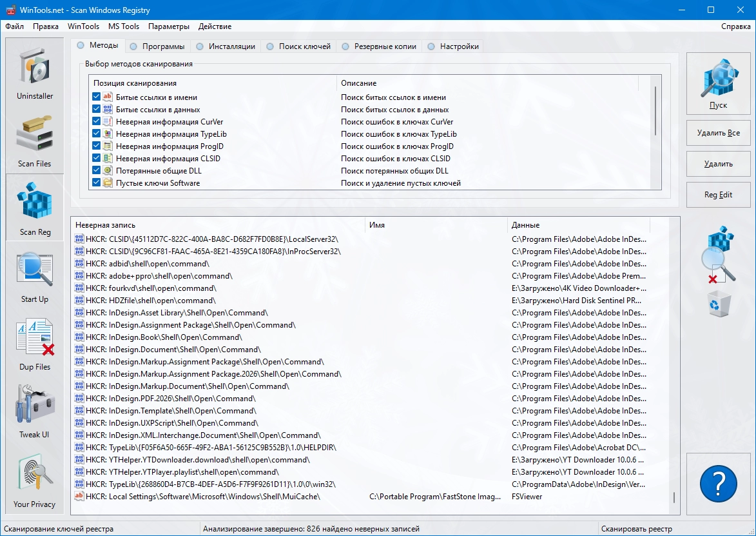This screenshot has height=536, width=756.
Task: Select the InDesign.UXPScript row
Action: click(361, 422)
